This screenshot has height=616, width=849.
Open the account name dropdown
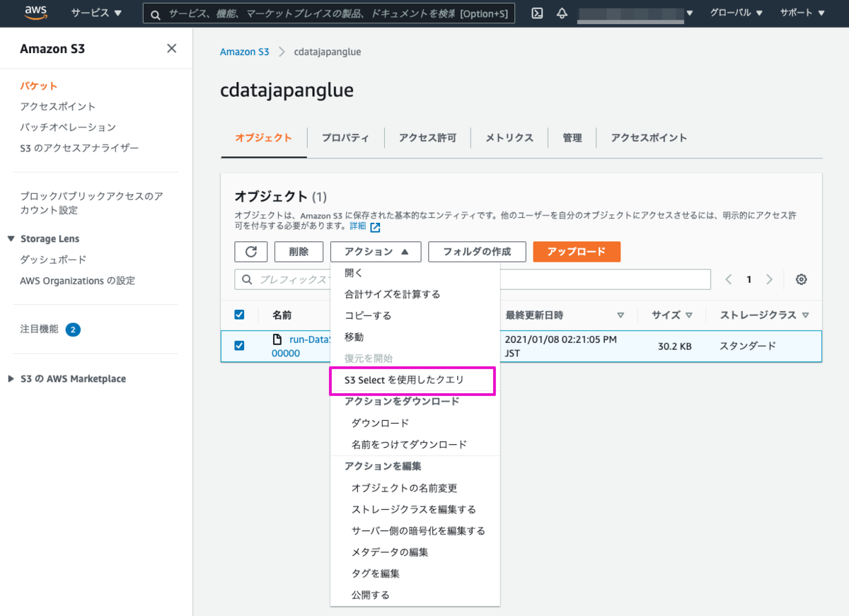click(635, 13)
